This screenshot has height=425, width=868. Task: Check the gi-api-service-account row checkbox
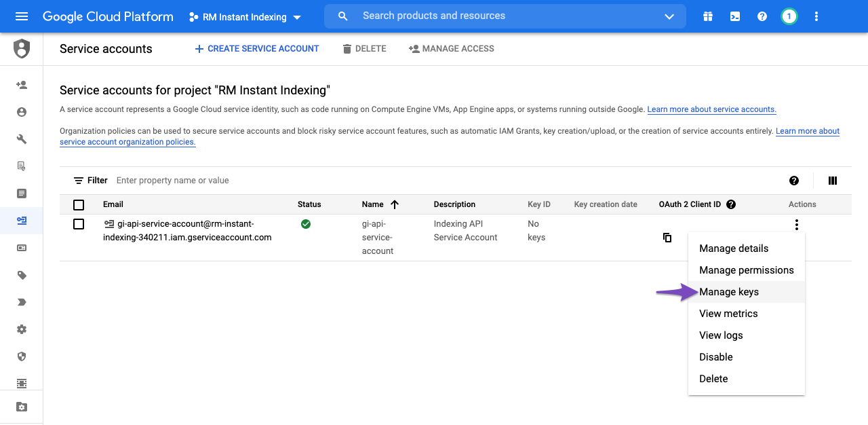tap(79, 224)
